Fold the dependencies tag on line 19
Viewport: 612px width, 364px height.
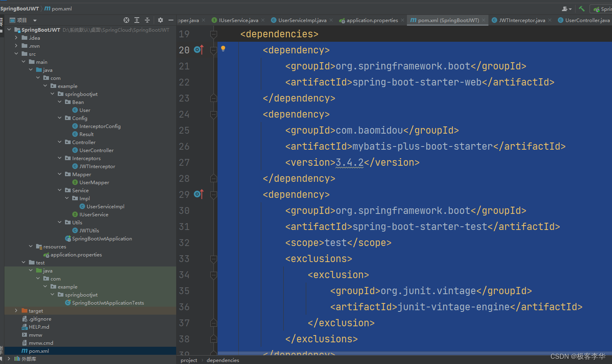[x=213, y=34]
